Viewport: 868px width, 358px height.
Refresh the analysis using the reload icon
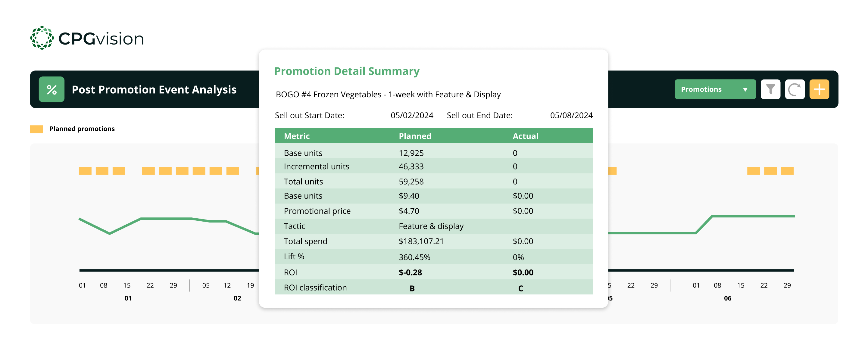coord(795,89)
